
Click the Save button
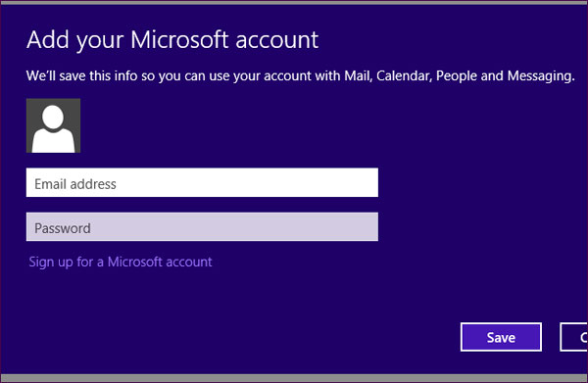501,337
